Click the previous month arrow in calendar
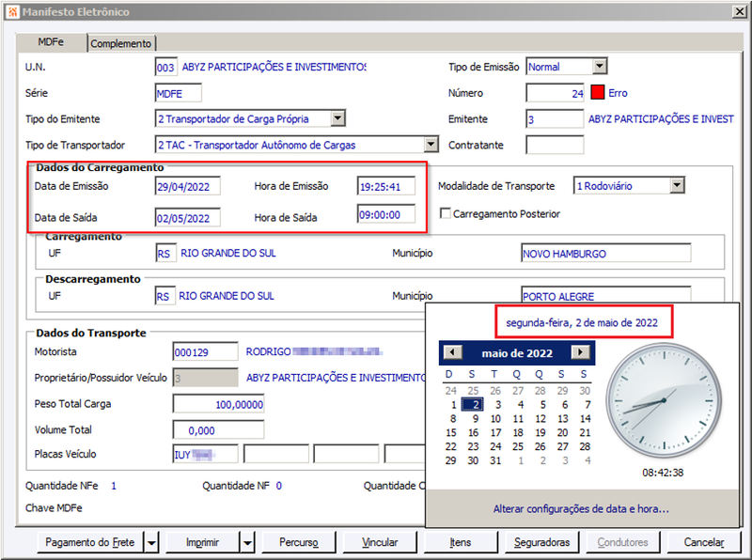Screen dimensions: 752x560 coord(452,352)
